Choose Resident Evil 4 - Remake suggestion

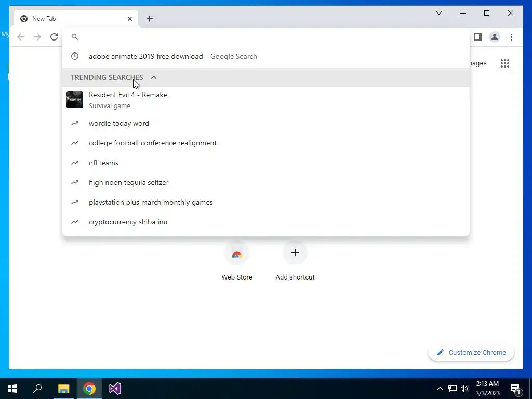[266, 100]
